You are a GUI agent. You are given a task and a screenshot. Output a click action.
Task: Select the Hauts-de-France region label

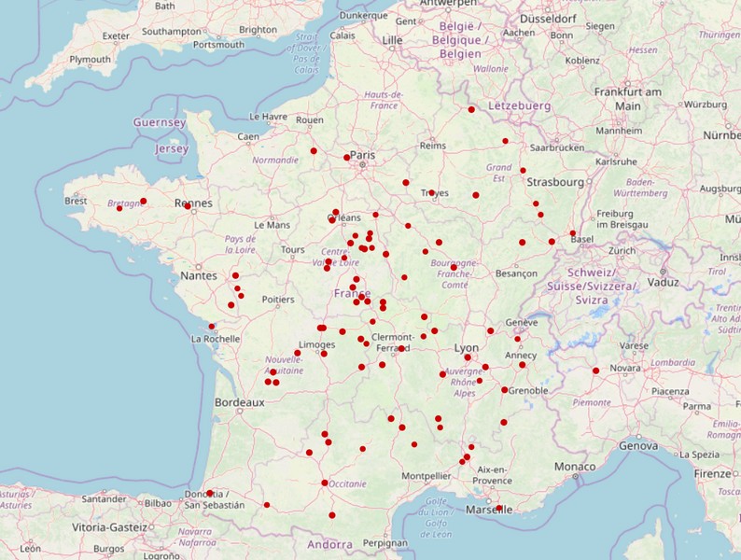384,100
